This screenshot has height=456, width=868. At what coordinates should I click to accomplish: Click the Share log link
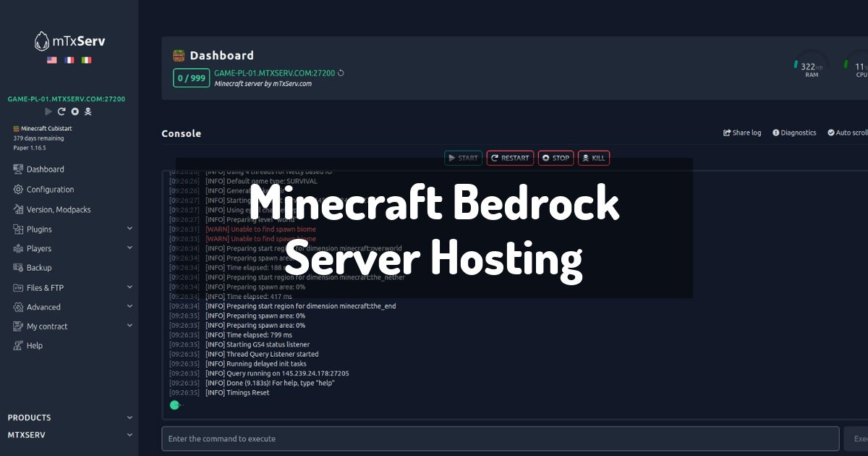pyautogui.click(x=741, y=132)
